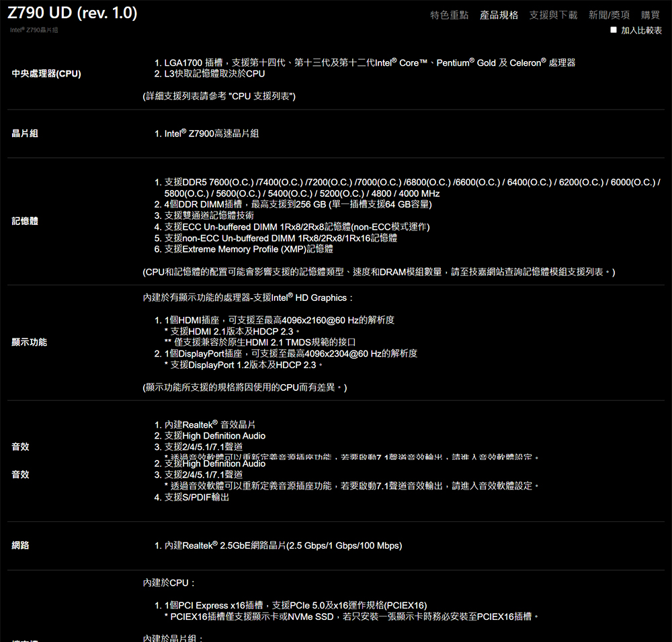Click the HDMI 2.1 TMDS規範 note
Screen dimensions: 672x642
[x=260, y=342]
